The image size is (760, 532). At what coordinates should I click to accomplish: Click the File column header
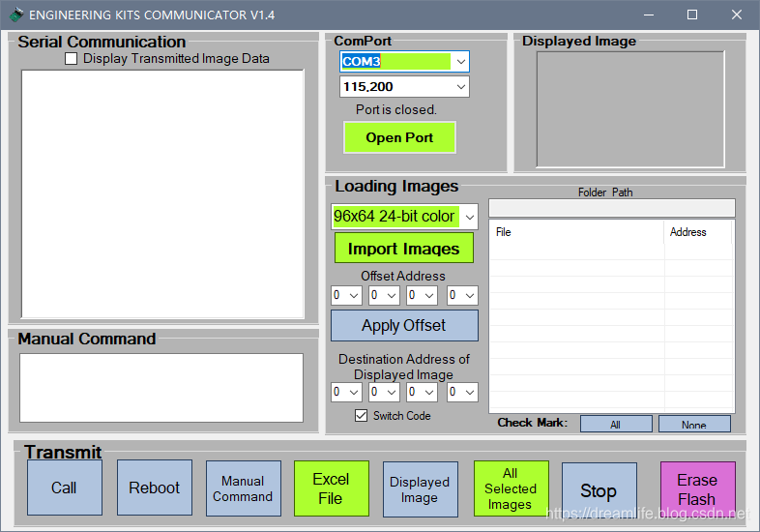577,232
